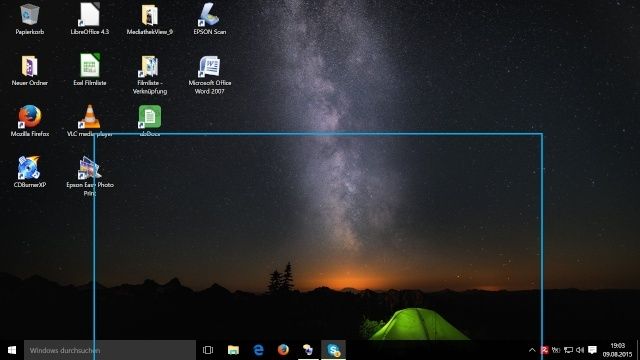
Task: Launch Microsoft Edge from the taskbar
Action: pos(258,350)
